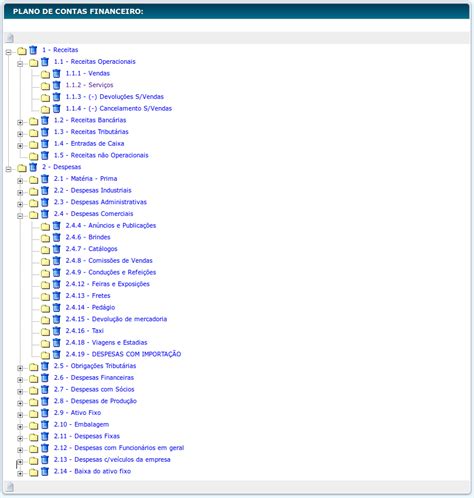
Task: Expand the 1.2 Receitas Bancárias node
Action: [20, 122]
